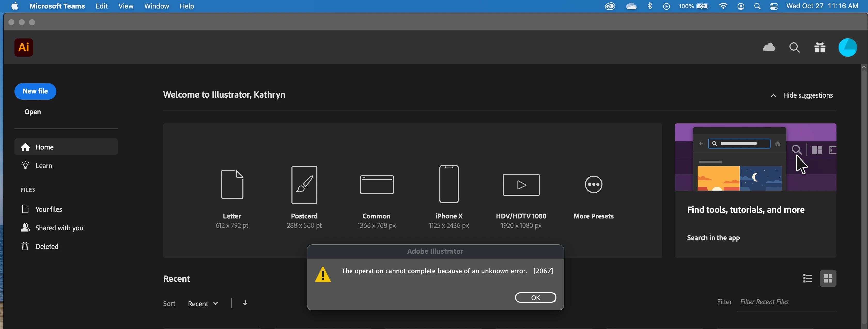Select the iPhone X preset
This screenshot has width=868, height=329.
(448, 185)
